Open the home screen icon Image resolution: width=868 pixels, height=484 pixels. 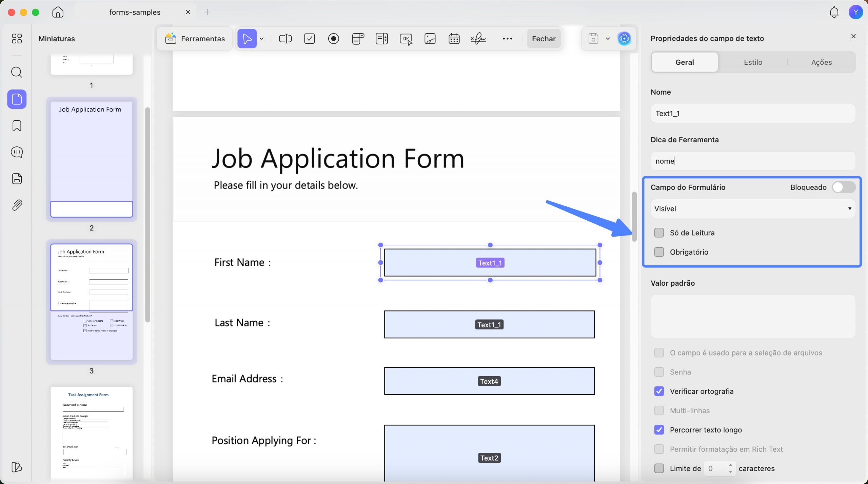click(x=58, y=12)
